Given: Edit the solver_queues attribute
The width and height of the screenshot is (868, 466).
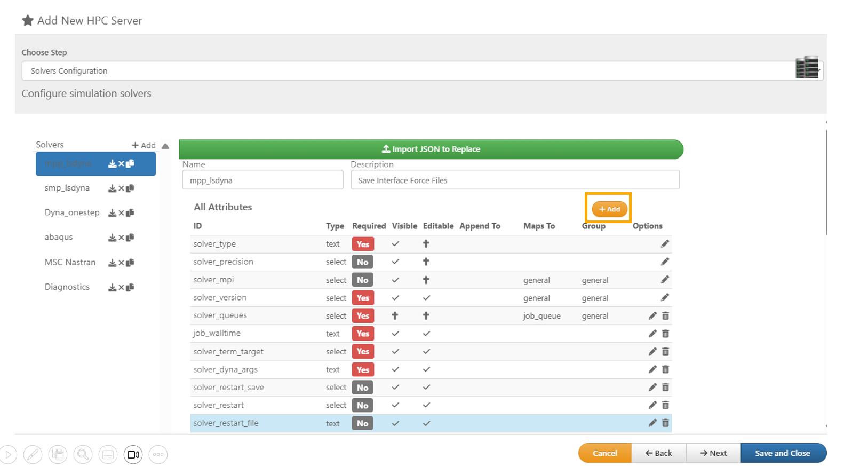Looking at the screenshot, I should click(652, 316).
